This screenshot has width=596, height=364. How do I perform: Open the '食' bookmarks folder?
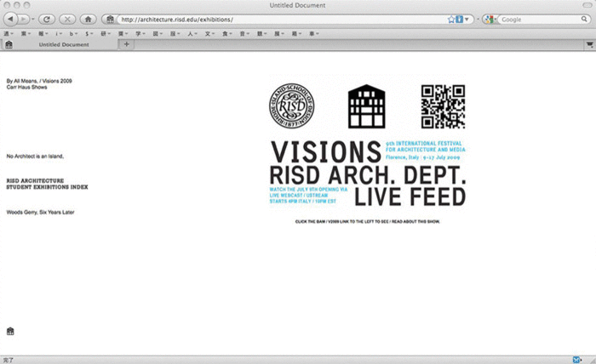point(227,34)
